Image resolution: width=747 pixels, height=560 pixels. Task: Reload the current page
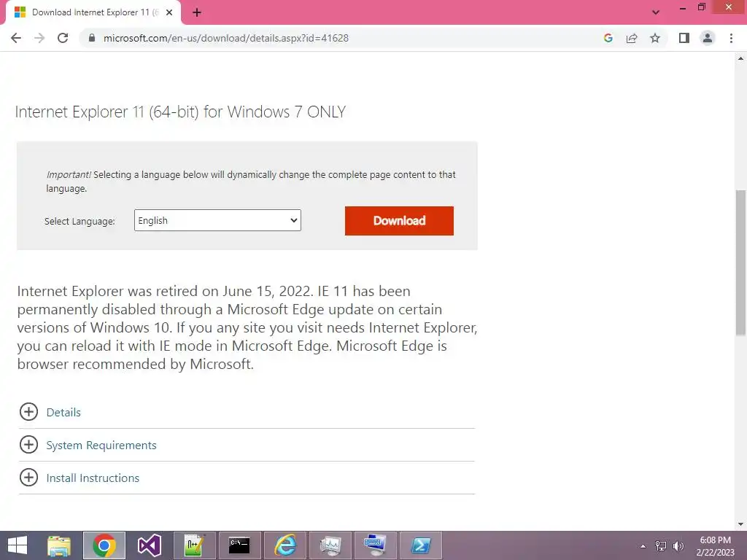pyautogui.click(x=63, y=38)
